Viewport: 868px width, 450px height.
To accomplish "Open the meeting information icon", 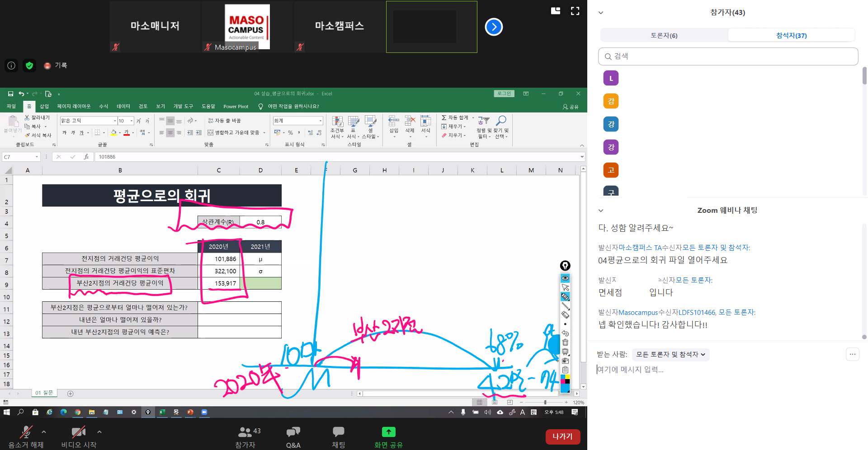I will coord(11,66).
